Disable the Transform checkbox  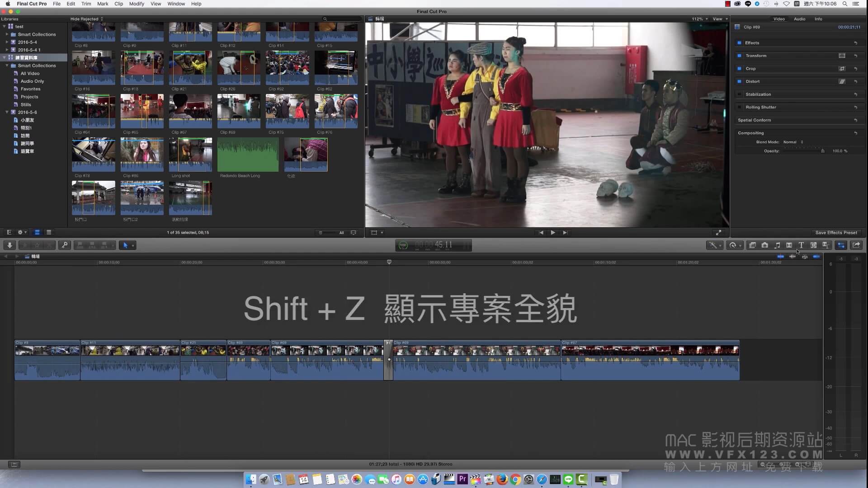(739, 56)
